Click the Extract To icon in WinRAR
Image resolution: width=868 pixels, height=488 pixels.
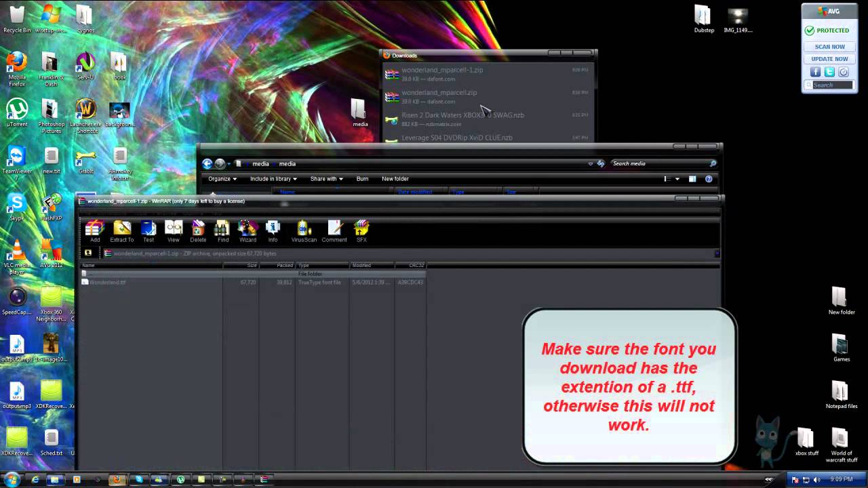(x=122, y=231)
